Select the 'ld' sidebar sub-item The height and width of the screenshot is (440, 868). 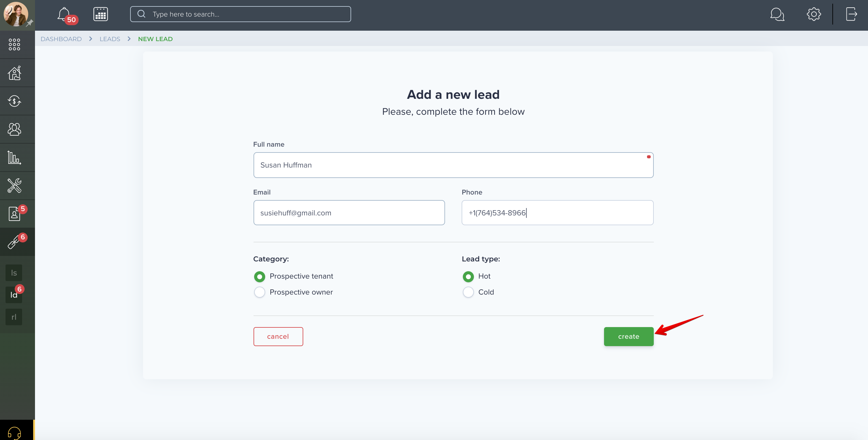pos(14,295)
